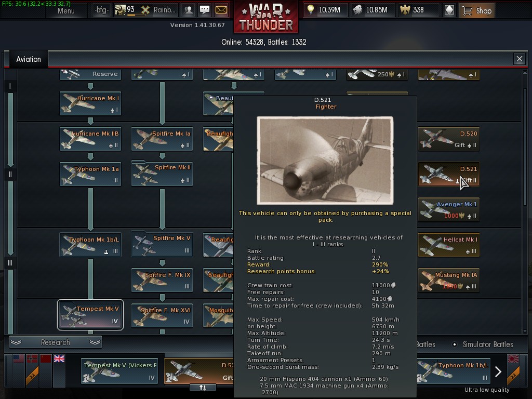Select the Typhoon Mk 1a card
The width and height of the screenshot is (532, 399).
coord(90,174)
